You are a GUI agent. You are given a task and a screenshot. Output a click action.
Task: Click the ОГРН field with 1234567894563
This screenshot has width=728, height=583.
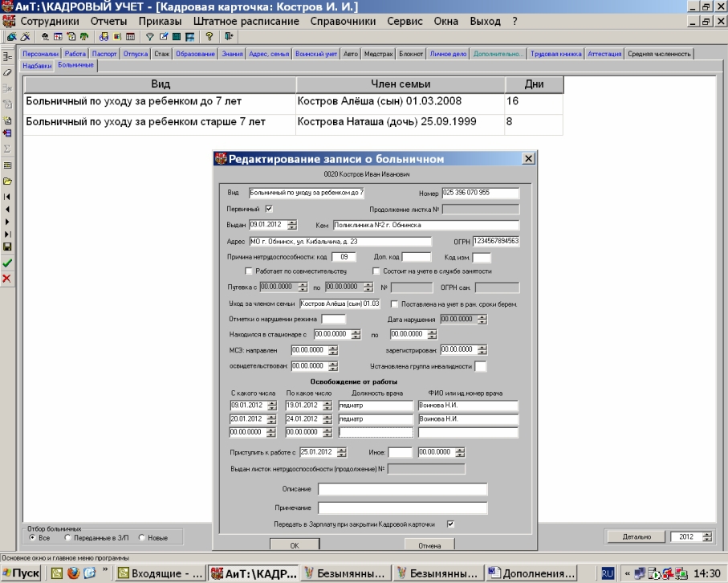tap(496, 242)
